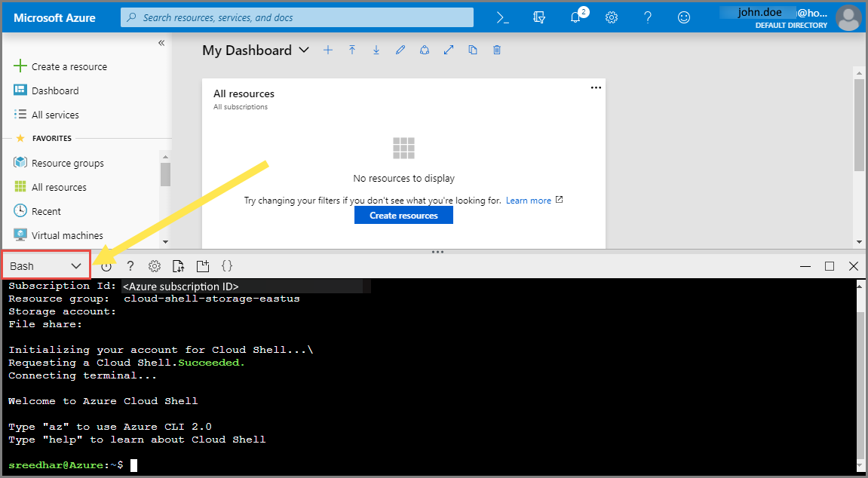The height and width of the screenshot is (478, 868).
Task: Open Cloud Shell from the top bar
Action: click(503, 17)
